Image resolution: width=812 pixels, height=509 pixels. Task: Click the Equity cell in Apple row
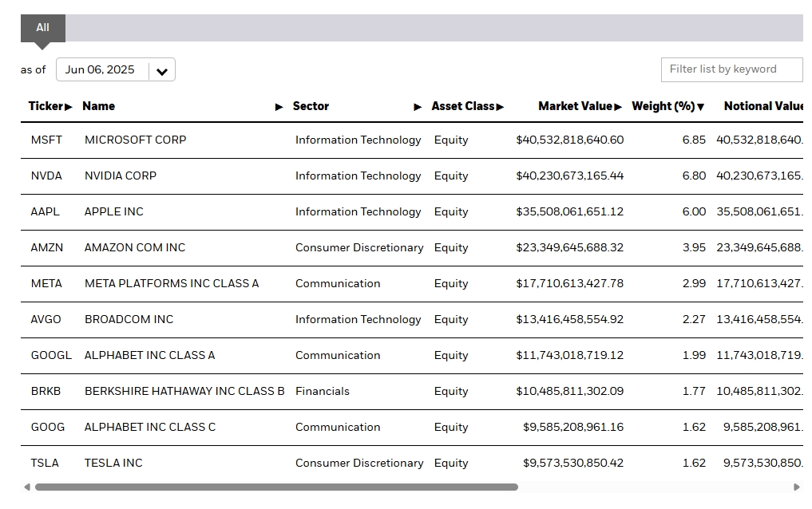[x=451, y=211]
